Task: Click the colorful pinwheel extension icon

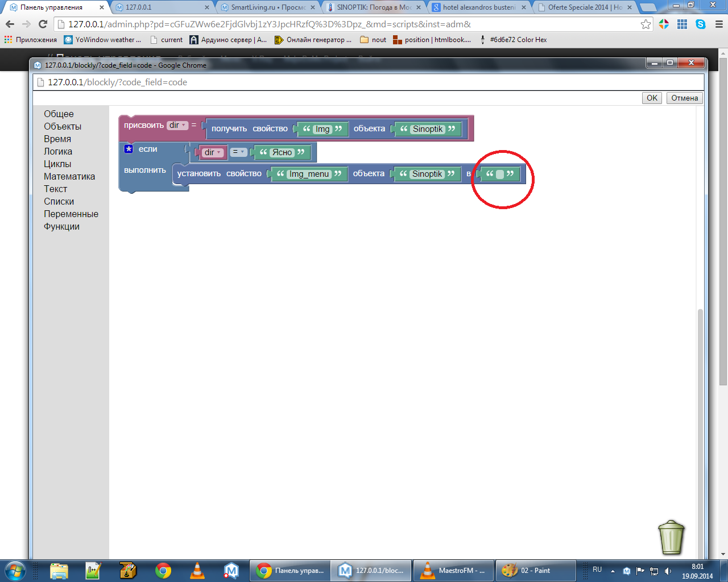Action: (664, 24)
